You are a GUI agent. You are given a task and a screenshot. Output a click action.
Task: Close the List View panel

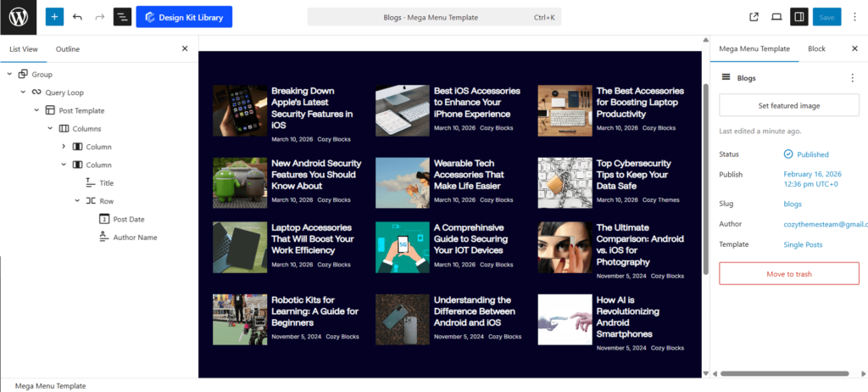(185, 49)
